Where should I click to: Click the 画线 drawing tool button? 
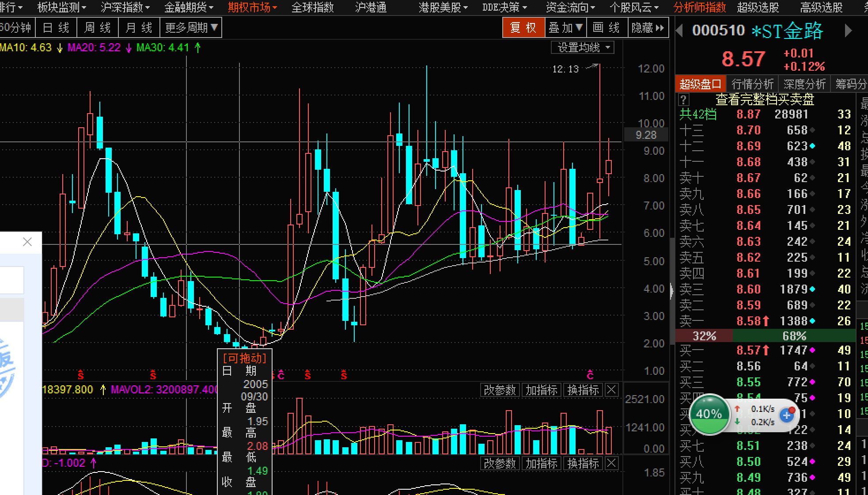(606, 28)
